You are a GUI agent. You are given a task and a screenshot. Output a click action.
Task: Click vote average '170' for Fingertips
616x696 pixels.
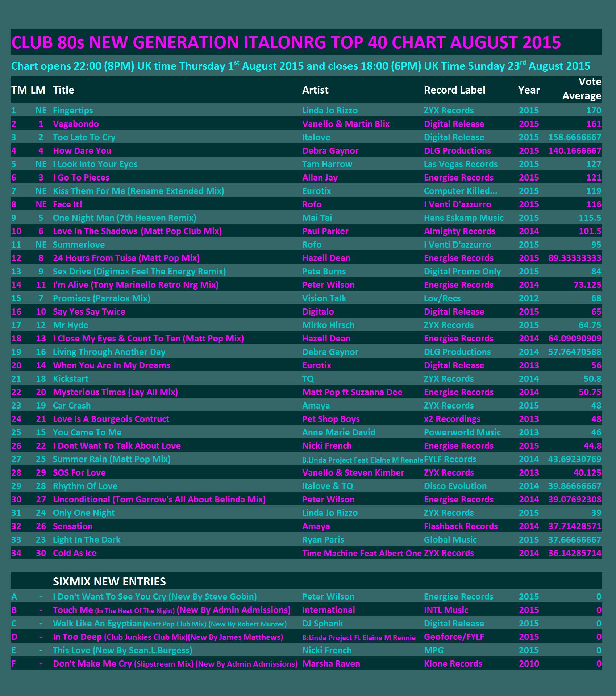(594, 111)
